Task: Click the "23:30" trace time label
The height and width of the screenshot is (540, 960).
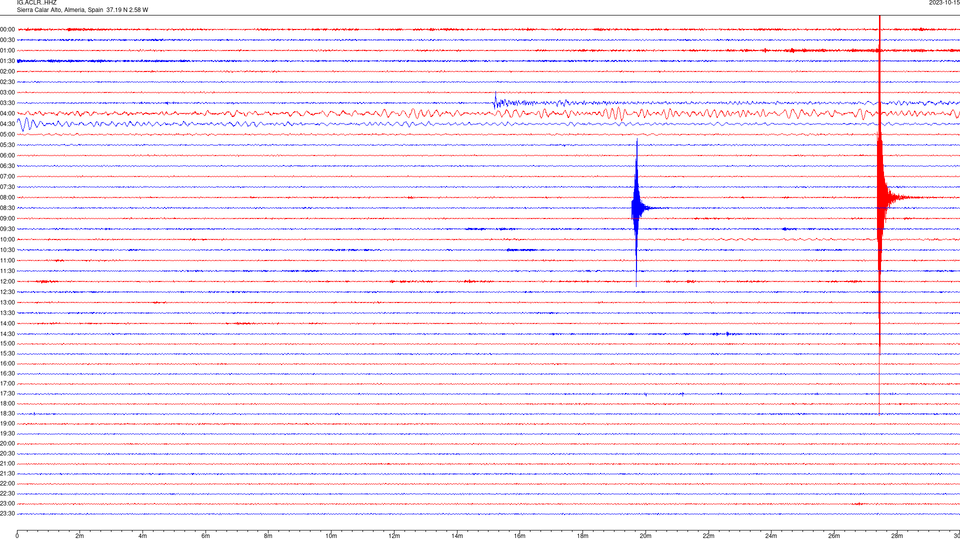Action: click(x=8, y=514)
